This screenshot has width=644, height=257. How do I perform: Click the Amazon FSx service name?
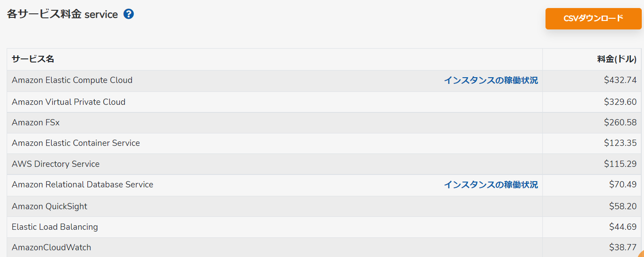pyautogui.click(x=36, y=122)
